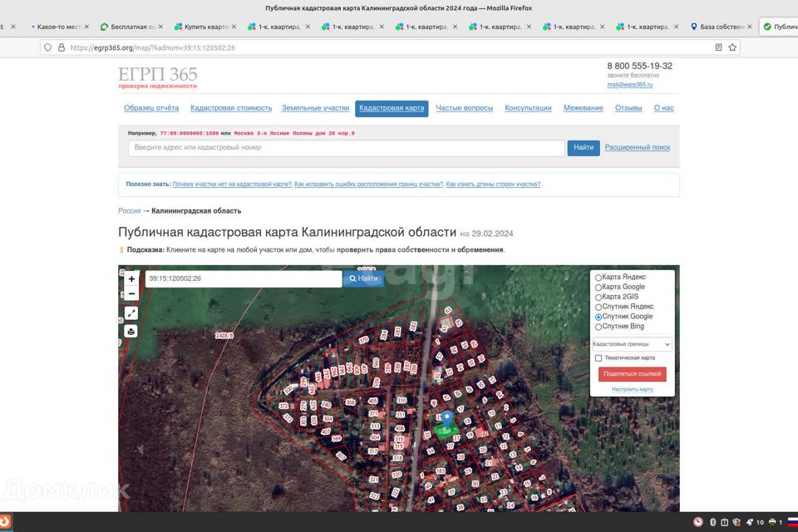798x532 pixels.
Task: Click the map print icon
Action: [x=131, y=331]
